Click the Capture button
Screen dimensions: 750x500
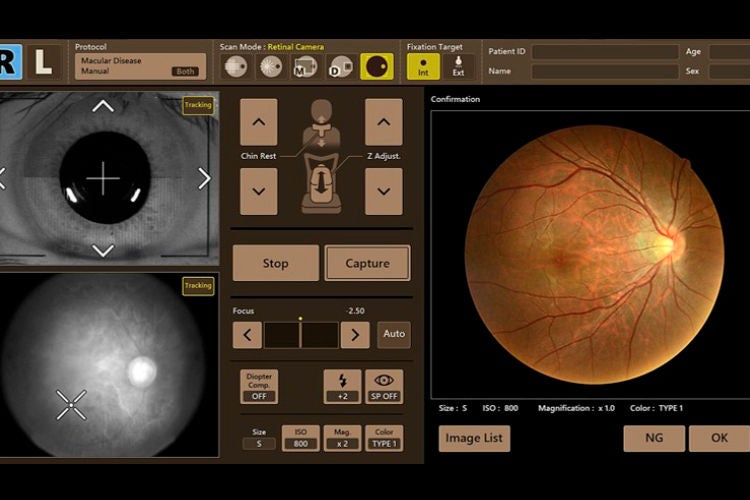pos(367,263)
